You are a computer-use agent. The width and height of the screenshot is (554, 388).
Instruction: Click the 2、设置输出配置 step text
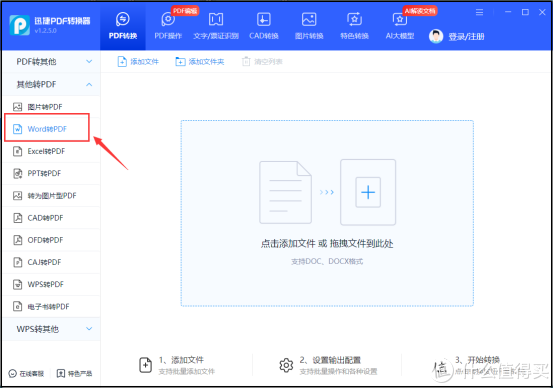(x=330, y=360)
